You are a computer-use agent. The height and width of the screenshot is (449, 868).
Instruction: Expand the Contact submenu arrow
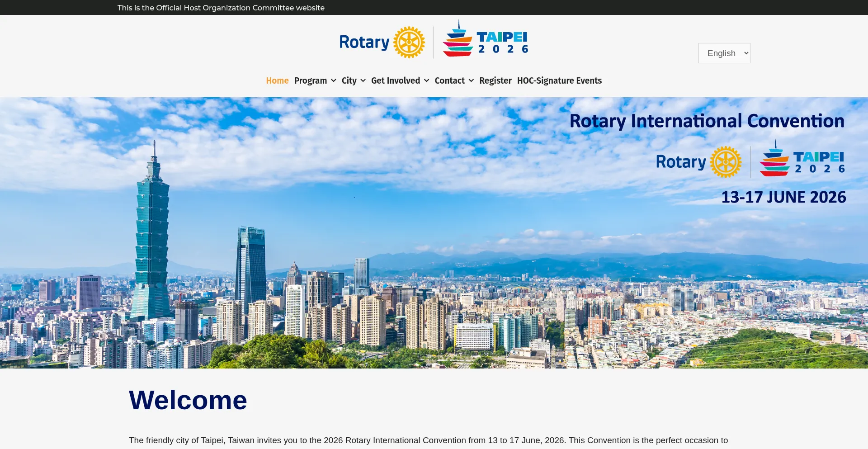(x=471, y=80)
